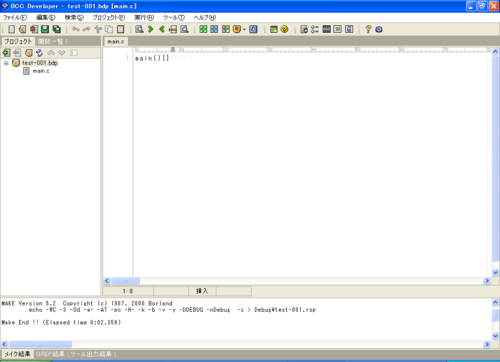The image size is (500, 362).
Task: Click the orange shield icon in project panel
Action: [x=29, y=53]
